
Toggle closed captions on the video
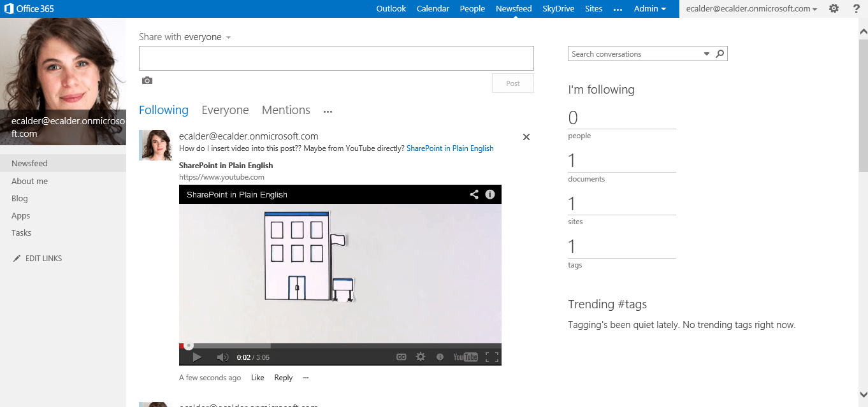click(401, 357)
